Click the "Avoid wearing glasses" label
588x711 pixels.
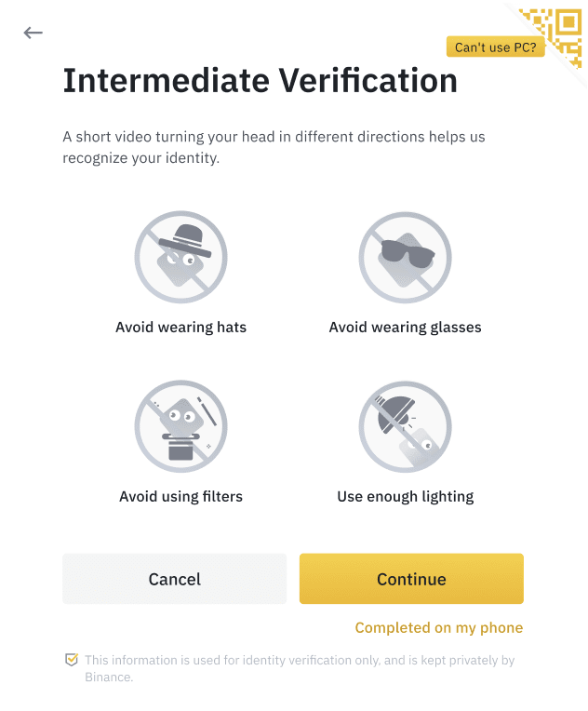click(x=406, y=327)
